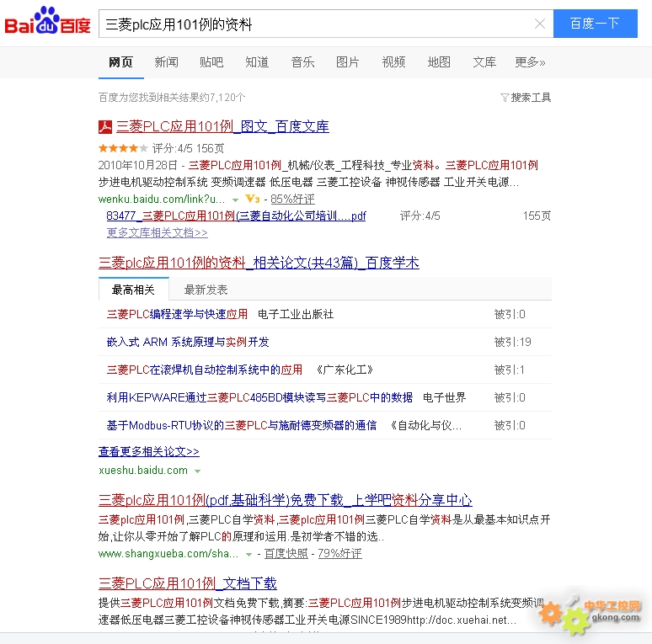This screenshot has width=652, height=644.
Task: Expand the 更多» menu
Action: (x=530, y=62)
